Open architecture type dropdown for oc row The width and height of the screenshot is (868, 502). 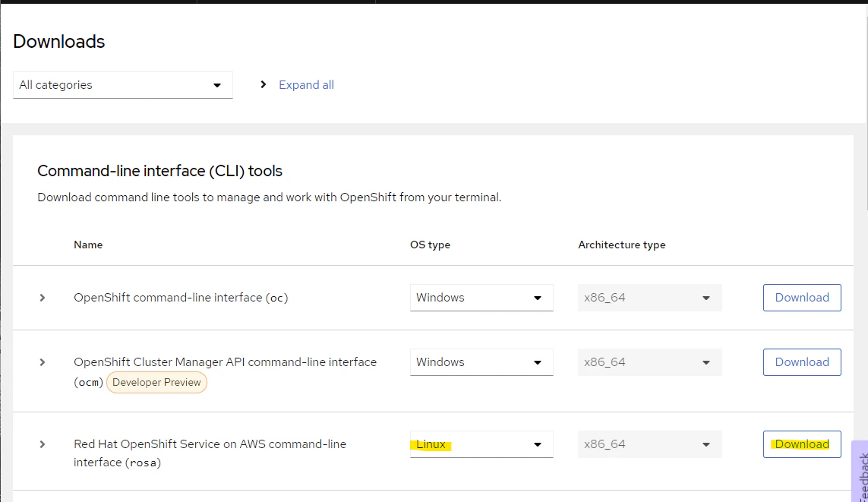click(x=650, y=298)
